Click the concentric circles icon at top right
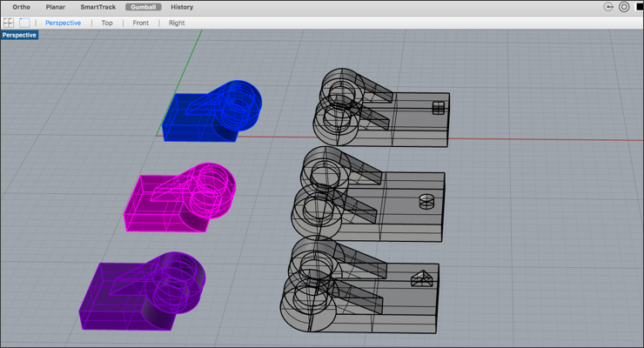 pos(624,7)
